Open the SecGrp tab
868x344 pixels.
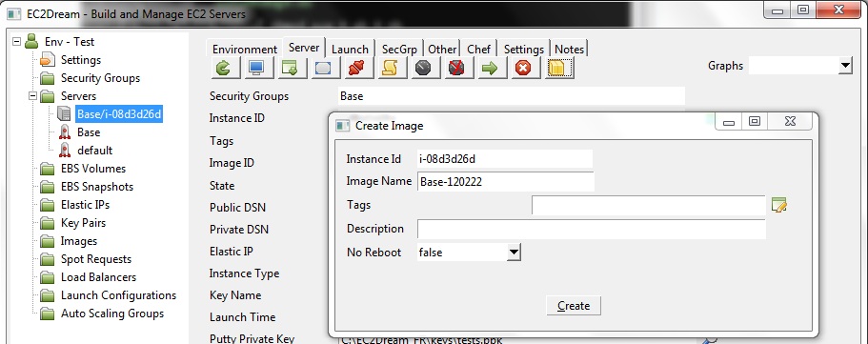[399, 50]
